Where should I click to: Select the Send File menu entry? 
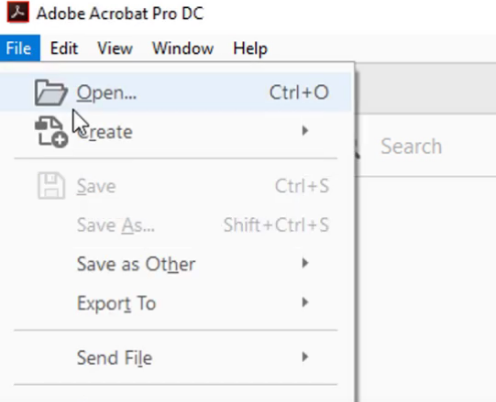click(176, 357)
